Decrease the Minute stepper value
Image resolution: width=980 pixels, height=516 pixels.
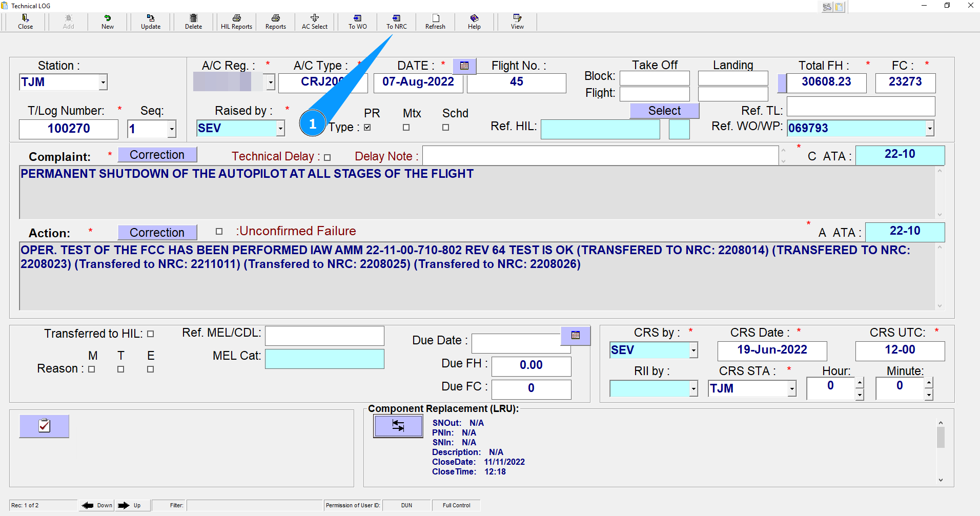(x=929, y=395)
